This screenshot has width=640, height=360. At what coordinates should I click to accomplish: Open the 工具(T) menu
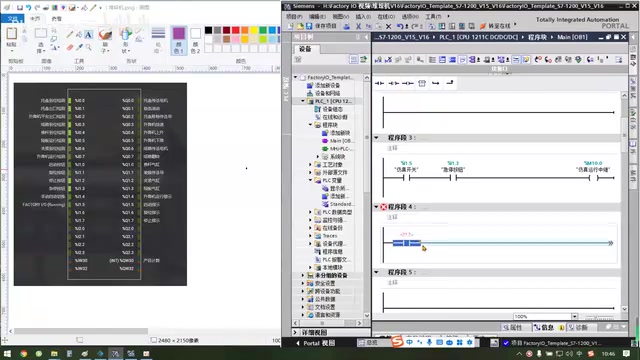[433, 17]
